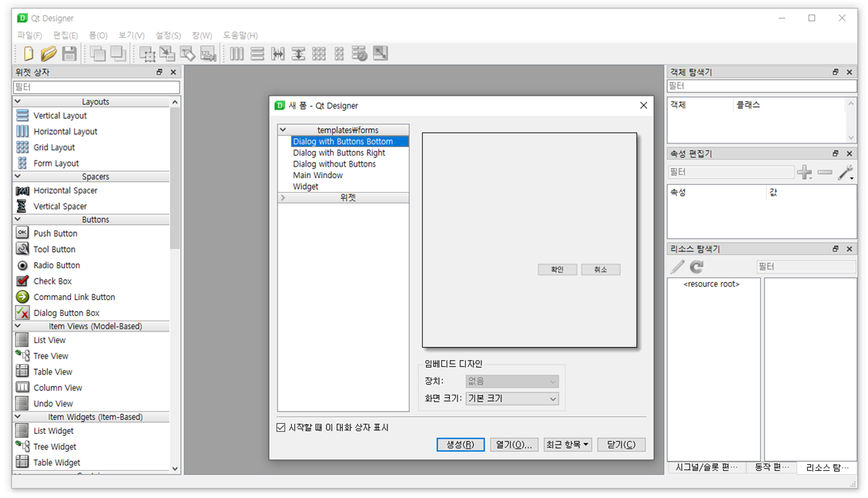Open the 보기(V) menu
The width and height of the screenshot is (868, 498).
coord(131,35)
